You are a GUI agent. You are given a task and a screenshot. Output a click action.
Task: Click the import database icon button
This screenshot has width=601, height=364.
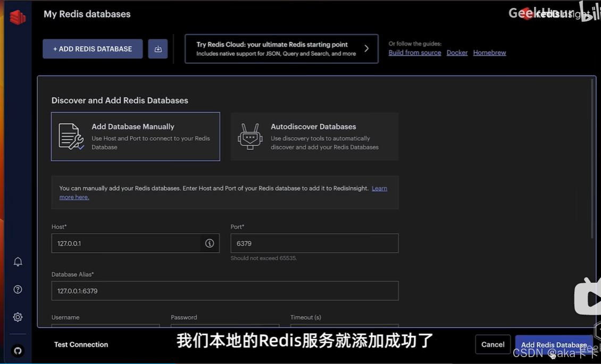[158, 48]
